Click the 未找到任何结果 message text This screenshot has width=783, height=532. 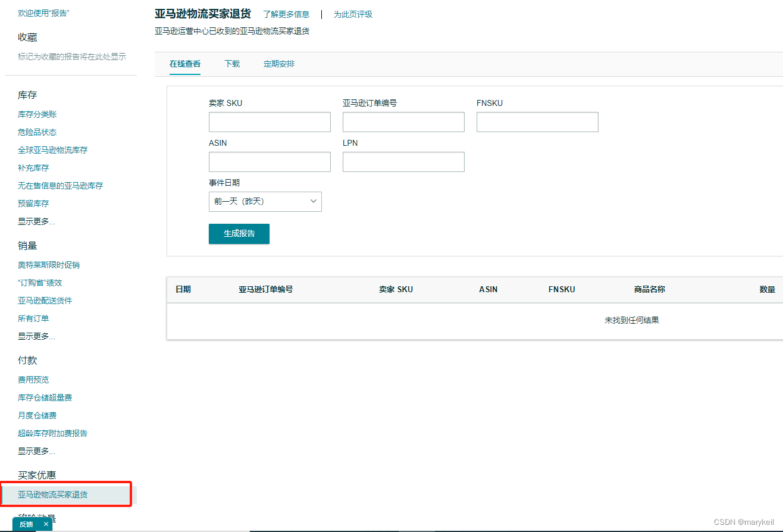pos(632,320)
